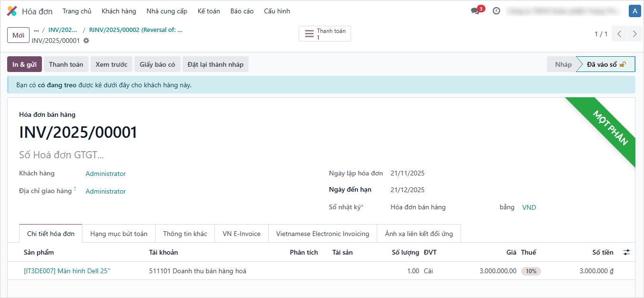Open the Hóa đơn app logo icon

(x=12, y=11)
